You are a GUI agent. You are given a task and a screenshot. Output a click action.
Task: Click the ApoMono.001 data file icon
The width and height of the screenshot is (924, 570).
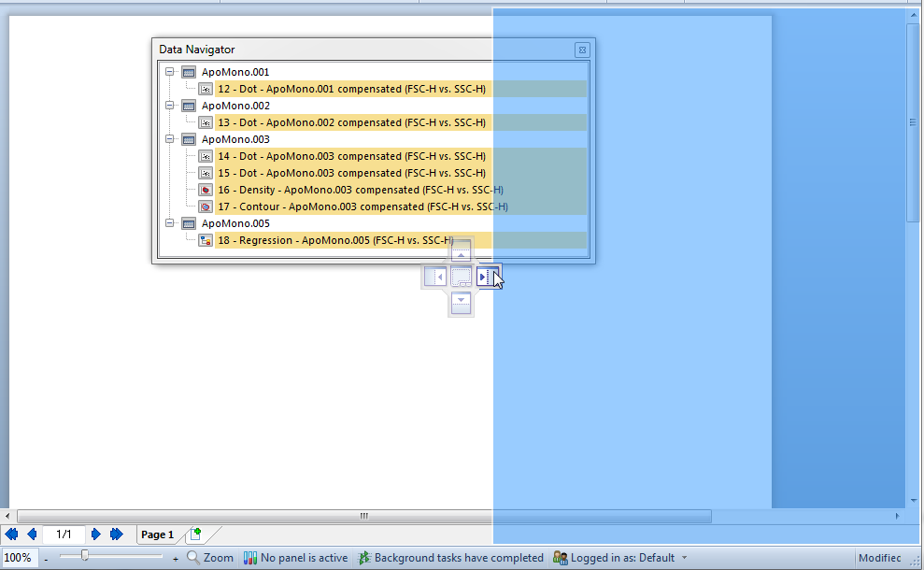(189, 72)
